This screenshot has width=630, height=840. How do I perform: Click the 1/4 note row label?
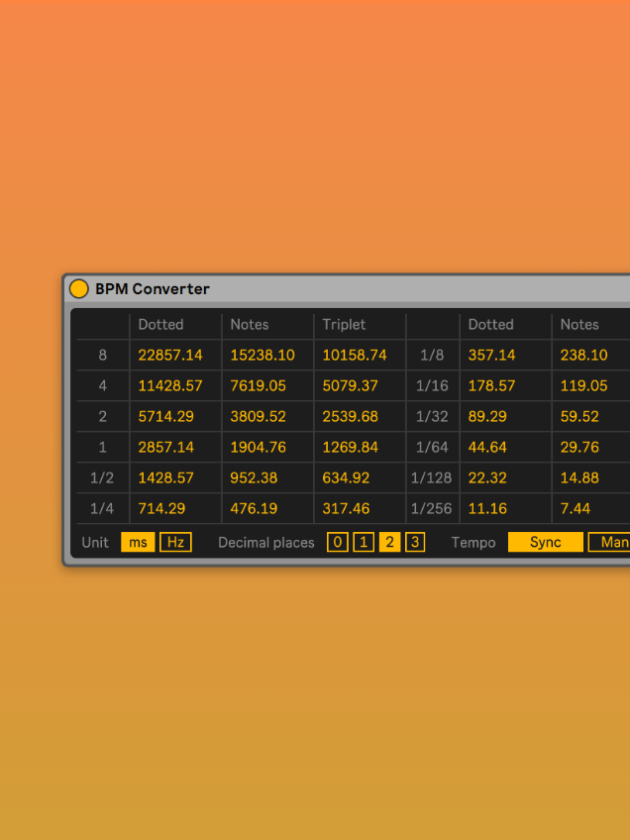pos(102,508)
